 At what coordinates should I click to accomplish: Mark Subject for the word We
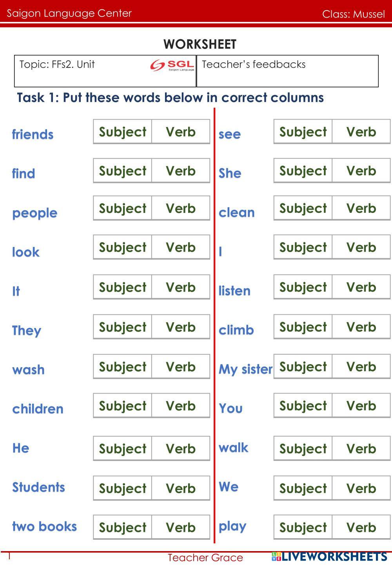[x=303, y=488]
